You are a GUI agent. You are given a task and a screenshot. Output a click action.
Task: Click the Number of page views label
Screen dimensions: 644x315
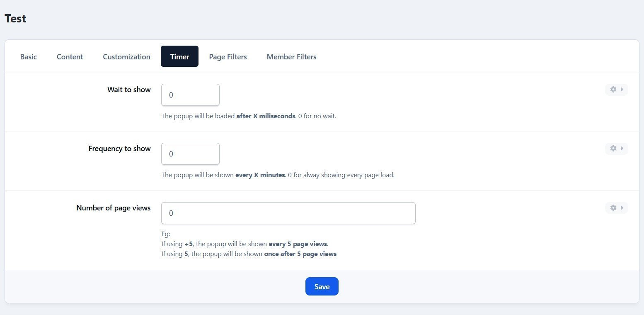[x=113, y=208]
